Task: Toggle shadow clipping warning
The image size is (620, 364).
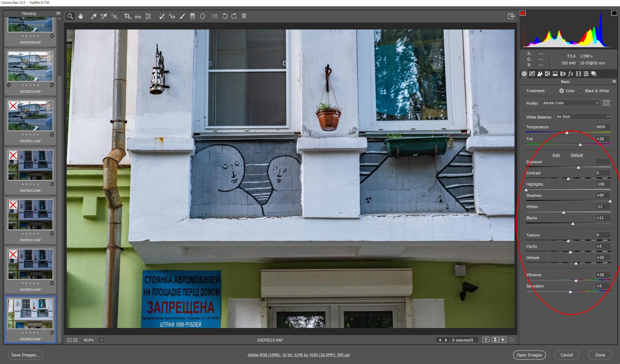Action: point(523,13)
